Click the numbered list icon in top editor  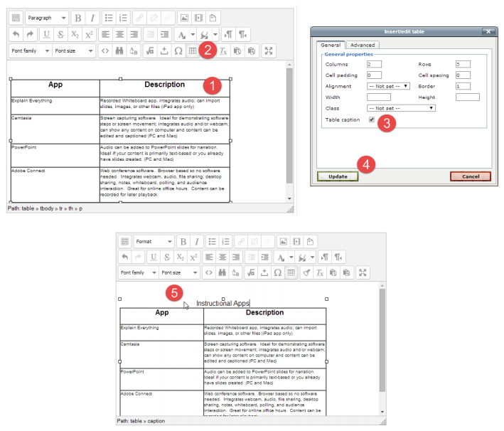[x=123, y=18]
